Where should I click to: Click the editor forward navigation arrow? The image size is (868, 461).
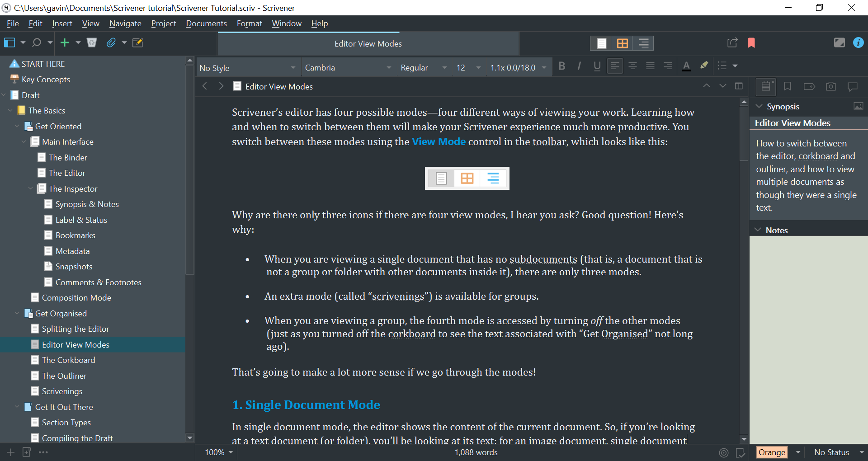pyautogui.click(x=221, y=86)
